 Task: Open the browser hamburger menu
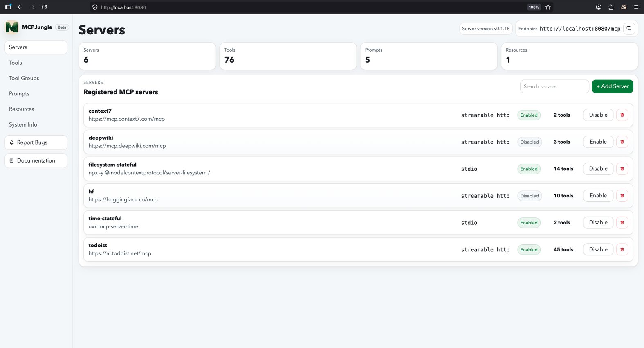coord(636,7)
